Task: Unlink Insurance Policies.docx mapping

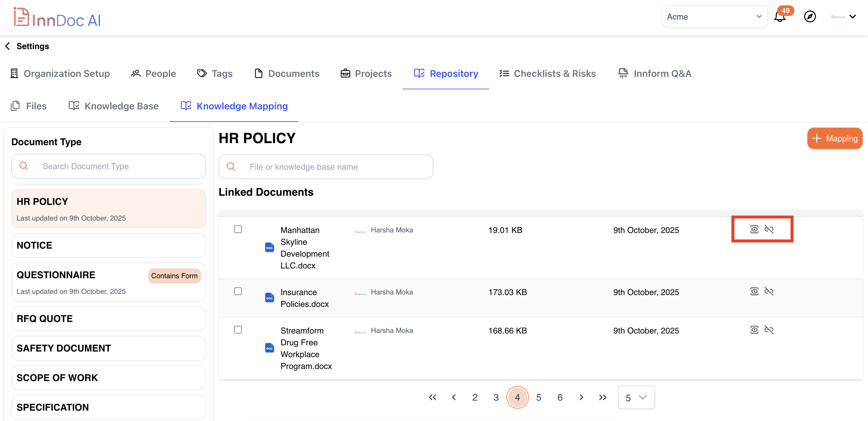Action: (769, 292)
